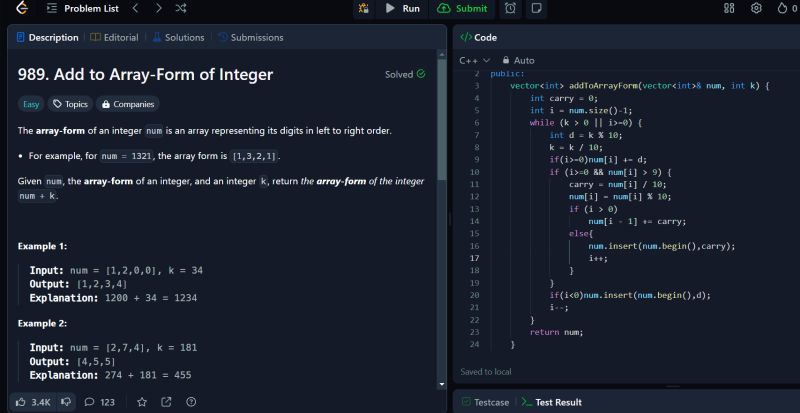Switch to the Description tab
Screen dimensions: 800x413
click(47, 37)
